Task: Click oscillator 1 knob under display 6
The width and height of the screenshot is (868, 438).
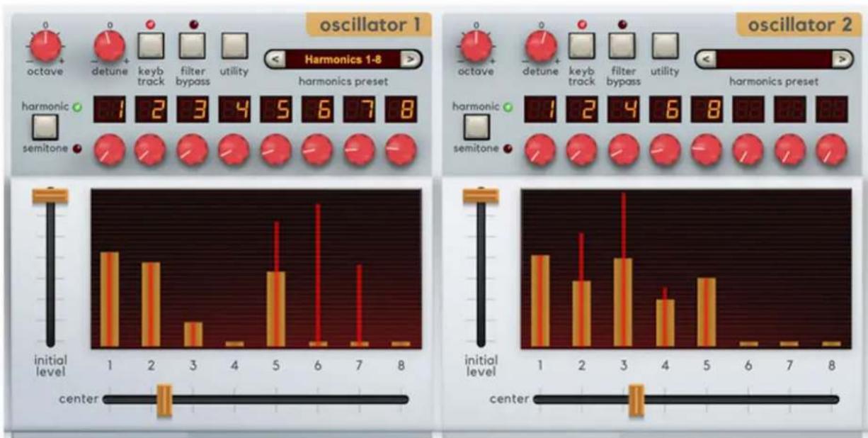Action: (x=318, y=150)
